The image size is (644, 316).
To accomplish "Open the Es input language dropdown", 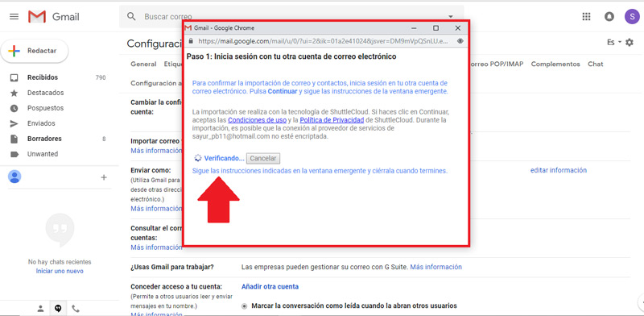I will 614,43.
